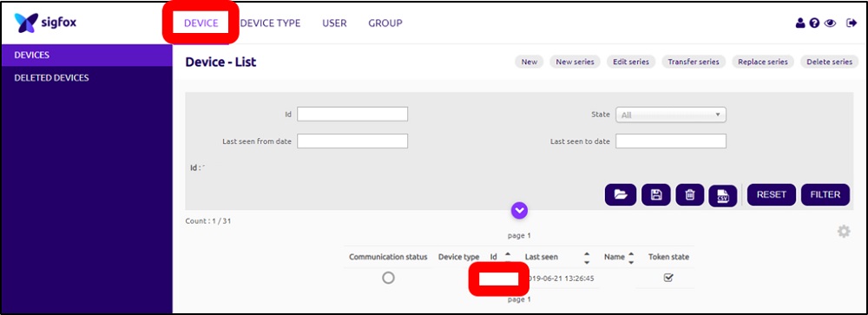Select DEVICES in the sidebar

87,56
